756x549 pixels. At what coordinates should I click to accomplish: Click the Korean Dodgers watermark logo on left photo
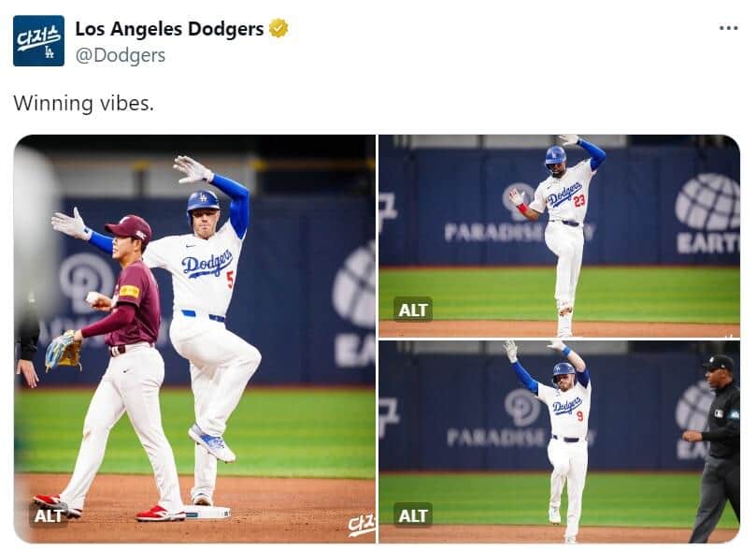coord(361,526)
